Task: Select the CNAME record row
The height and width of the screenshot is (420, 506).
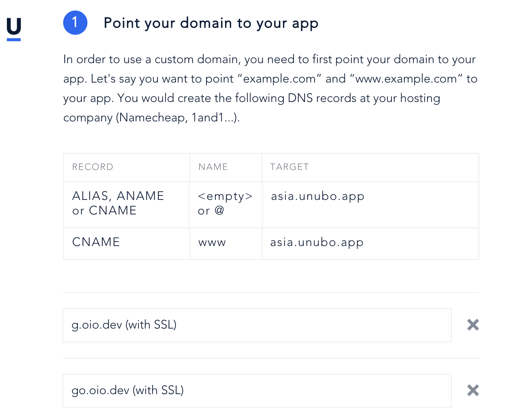Action: click(x=96, y=242)
